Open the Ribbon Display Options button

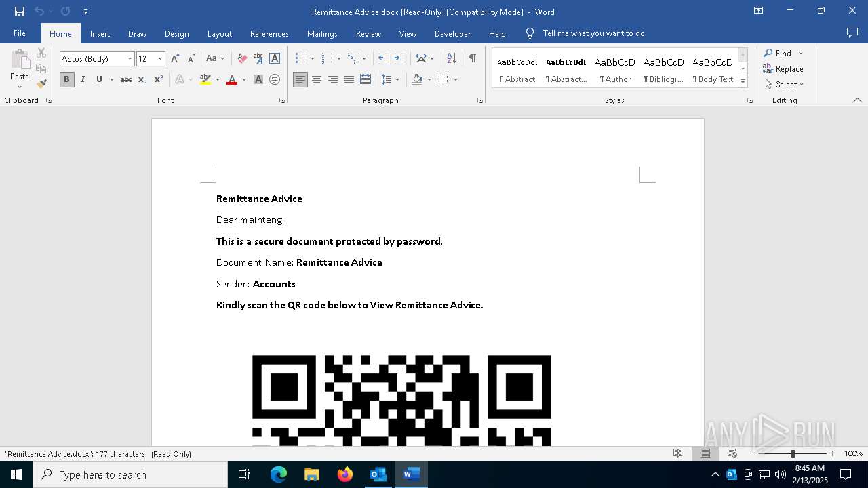pos(759,11)
